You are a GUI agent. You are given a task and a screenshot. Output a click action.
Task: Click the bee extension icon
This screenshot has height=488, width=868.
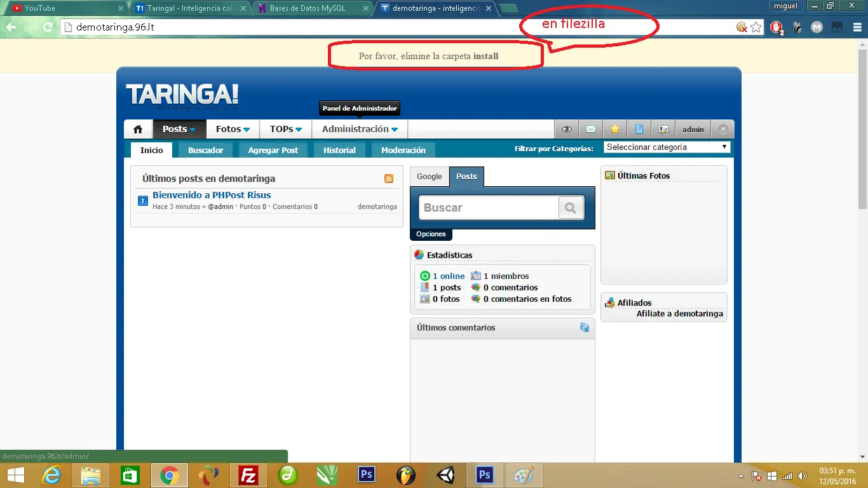tap(797, 27)
